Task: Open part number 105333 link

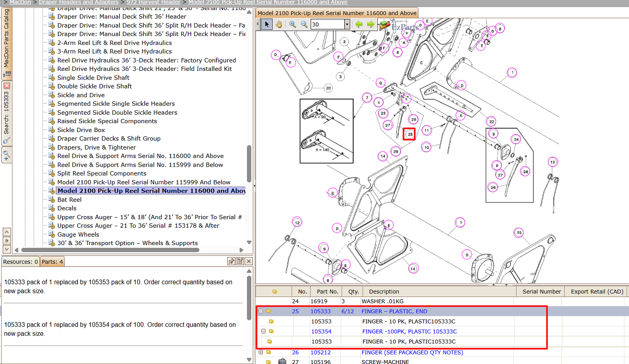Action: pyautogui.click(x=321, y=311)
